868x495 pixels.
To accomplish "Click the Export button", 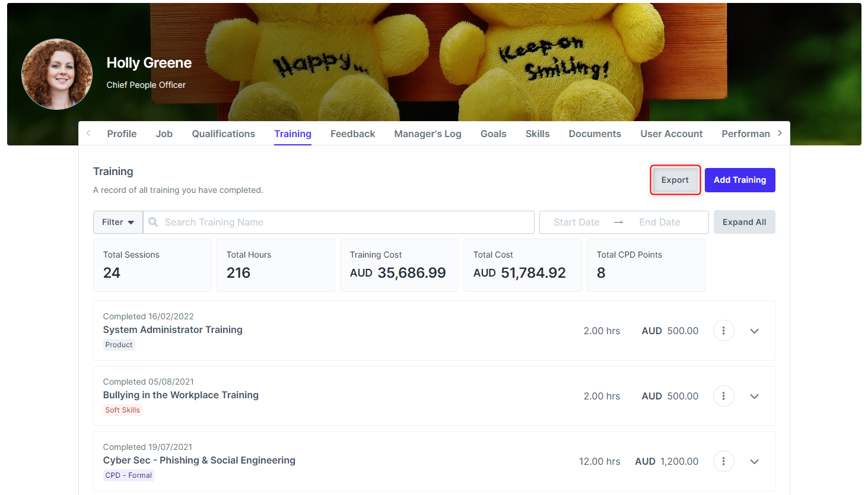I will point(675,180).
